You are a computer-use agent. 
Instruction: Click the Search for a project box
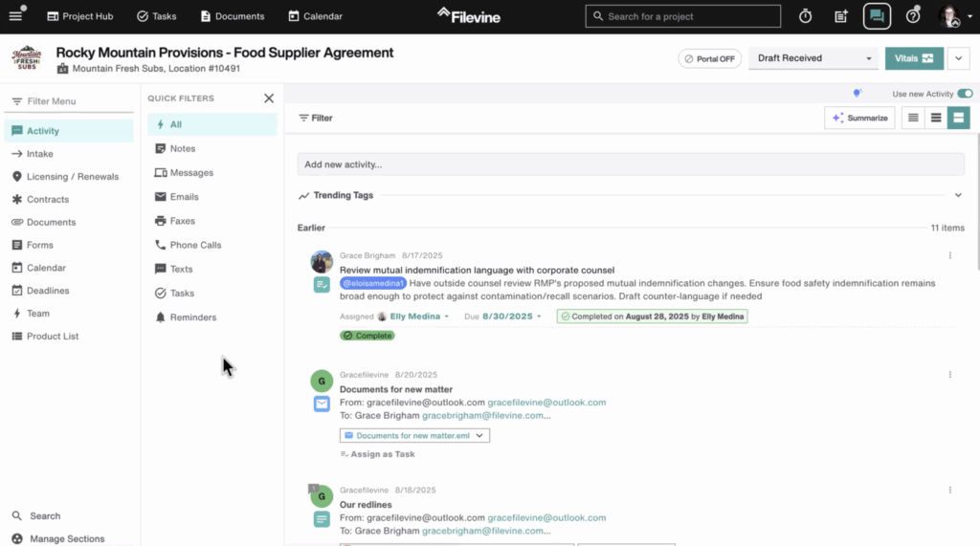(683, 16)
